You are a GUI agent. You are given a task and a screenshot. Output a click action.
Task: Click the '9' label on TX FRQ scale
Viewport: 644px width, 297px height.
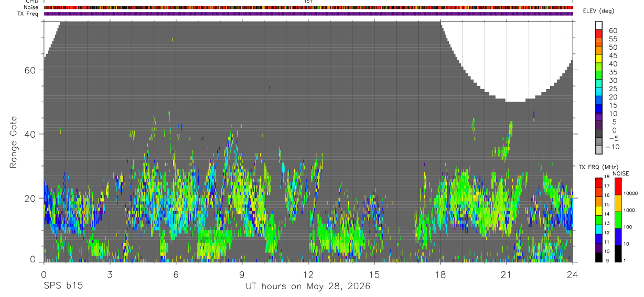pos(607,260)
